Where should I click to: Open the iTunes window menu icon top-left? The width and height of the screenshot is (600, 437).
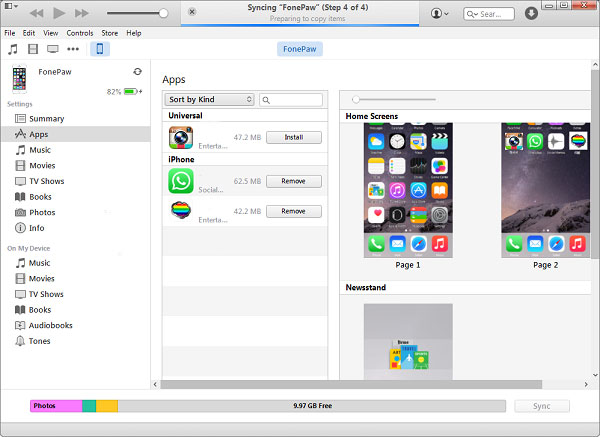click(11, 6)
